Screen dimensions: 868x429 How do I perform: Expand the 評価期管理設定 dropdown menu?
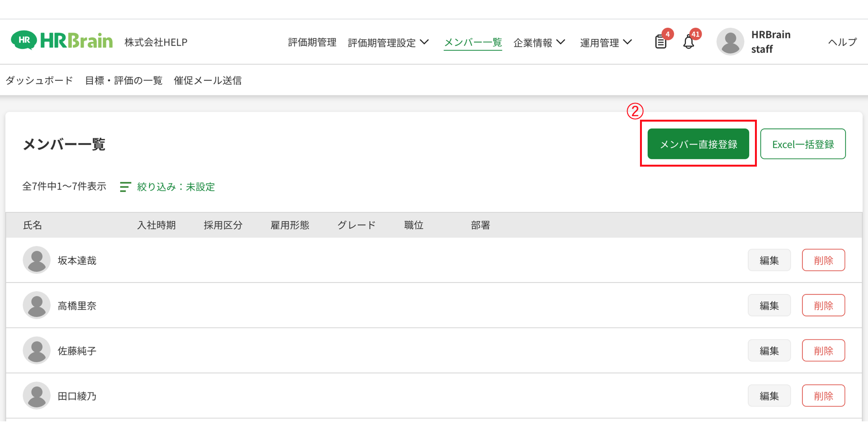tap(388, 42)
